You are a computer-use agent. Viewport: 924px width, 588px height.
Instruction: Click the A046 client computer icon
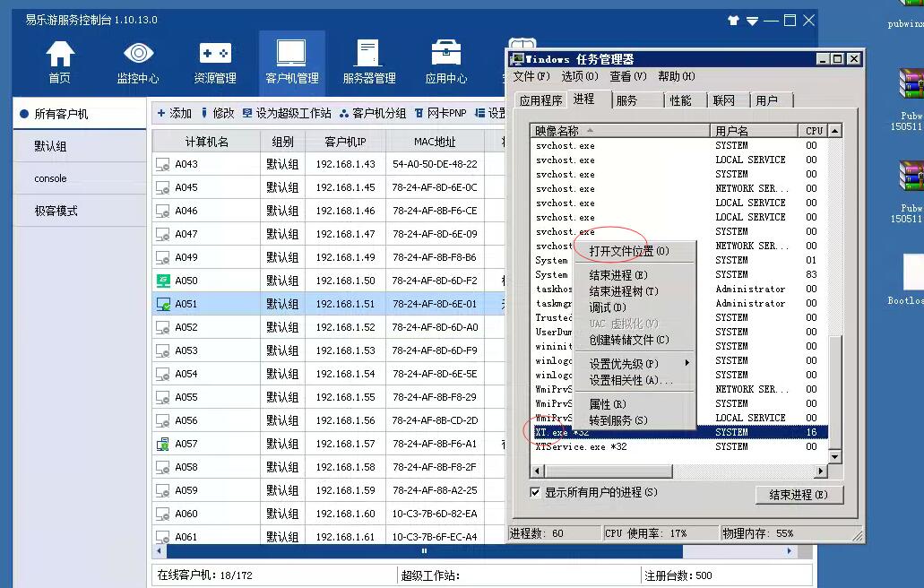click(x=162, y=211)
